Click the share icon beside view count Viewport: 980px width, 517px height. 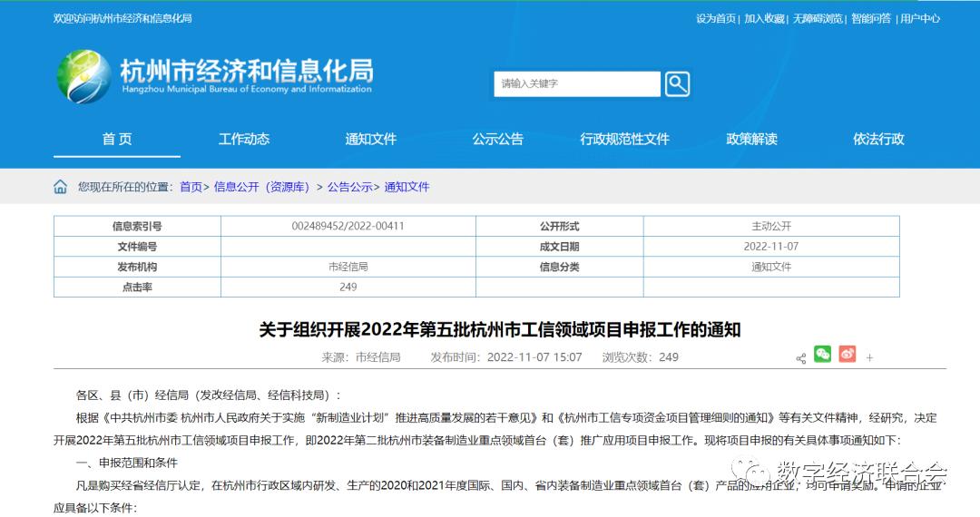tap(800, 358)
